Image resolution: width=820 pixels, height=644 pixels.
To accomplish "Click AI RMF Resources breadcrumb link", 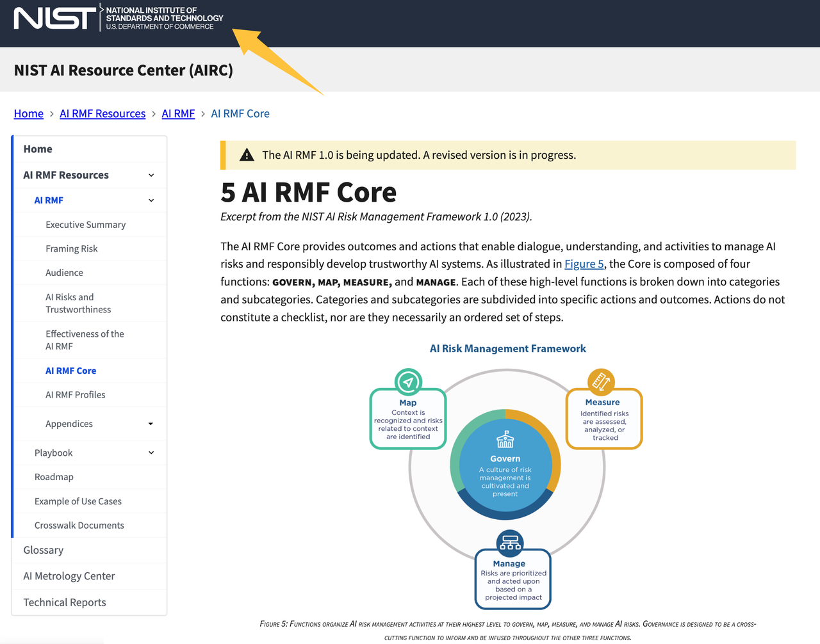I will pyautogui.click(x=102, y=113).
